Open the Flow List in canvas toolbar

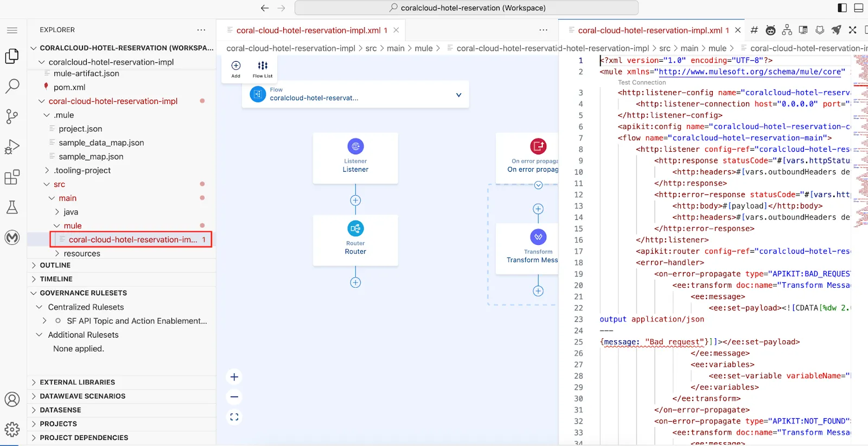(263, 68)
